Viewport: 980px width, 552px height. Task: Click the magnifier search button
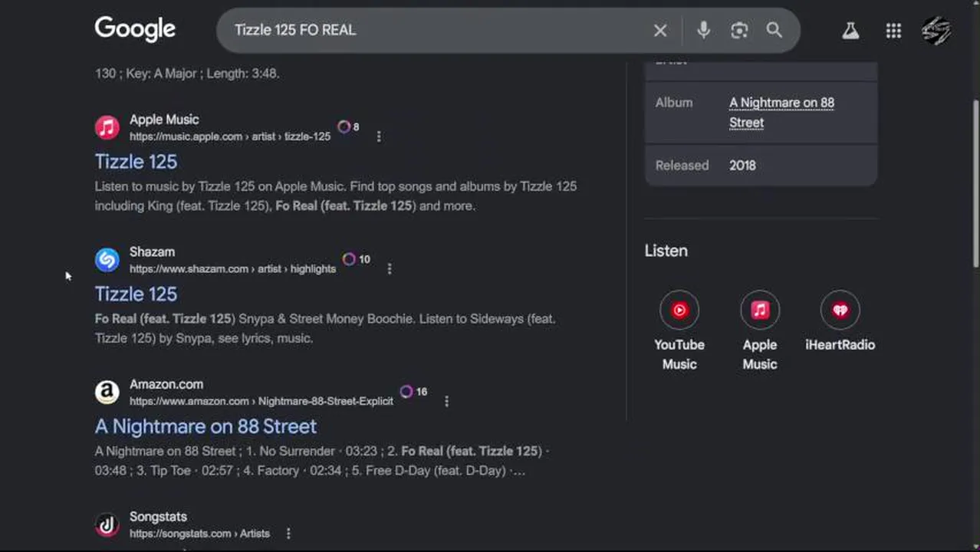pos(774,30)
